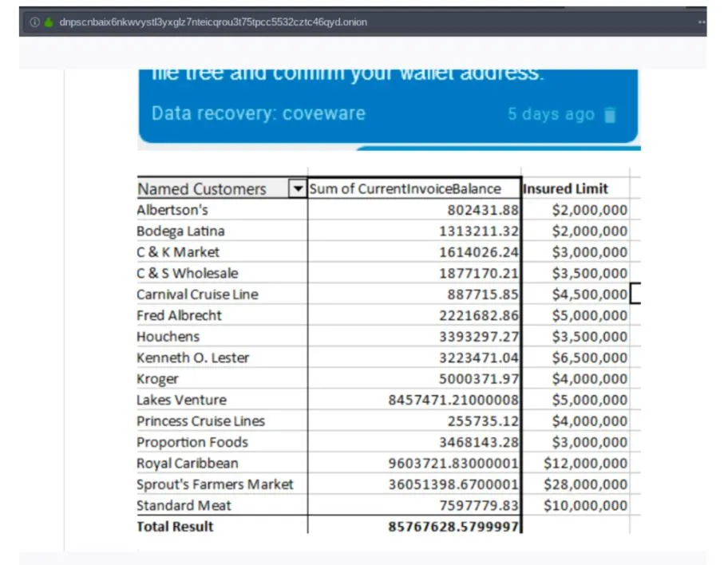728x565 pixels.
Task: Select the Standard Meat row label
Action: point(184,506)
